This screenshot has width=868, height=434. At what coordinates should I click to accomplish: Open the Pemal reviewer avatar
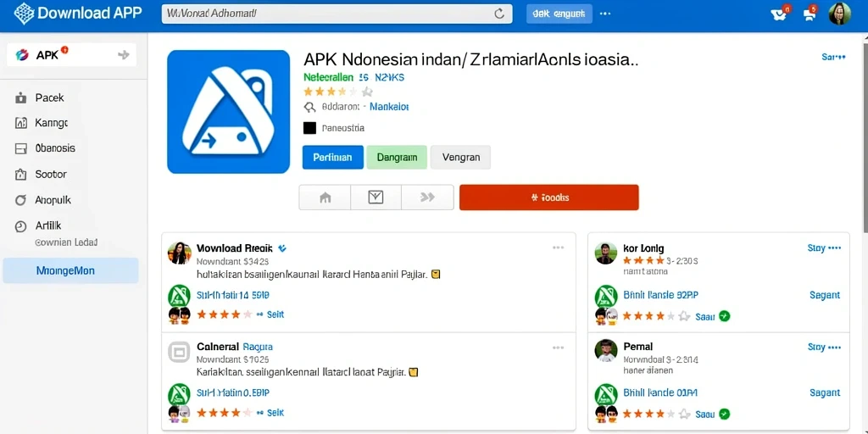click(x=606, y=350)
